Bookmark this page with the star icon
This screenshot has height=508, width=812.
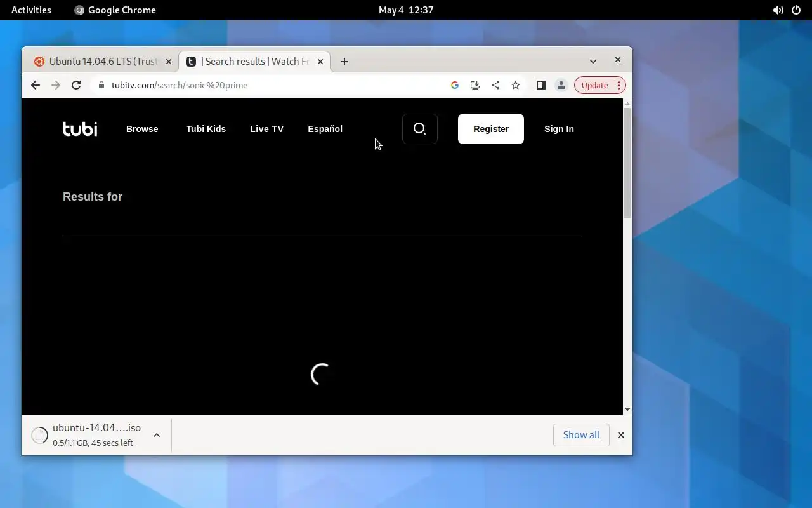[x=516, y=85]
